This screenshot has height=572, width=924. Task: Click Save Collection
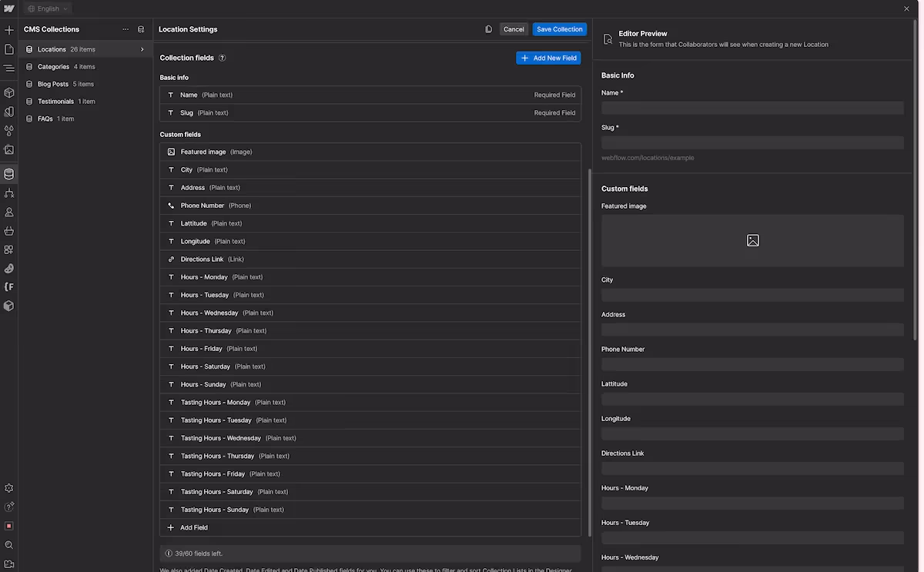click(560, 29)
